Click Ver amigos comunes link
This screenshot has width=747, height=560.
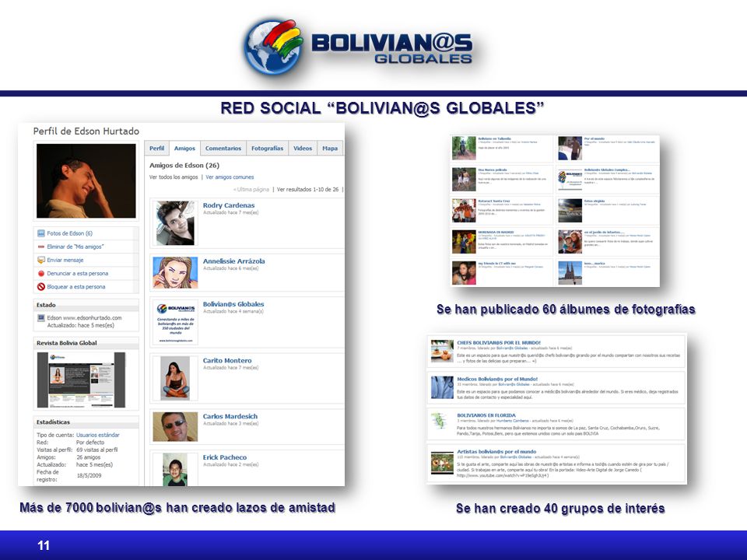230,177
